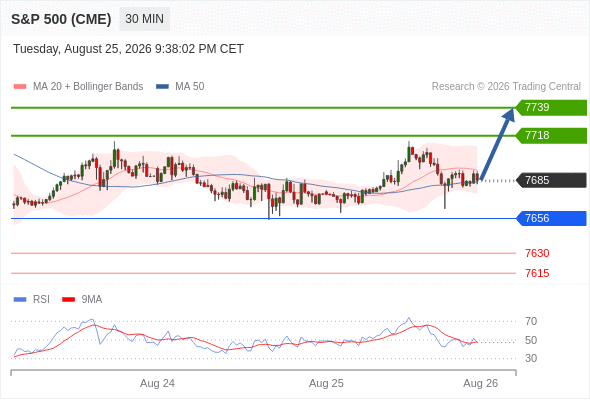Click the blue 7656 pivot price tag
Screen dimensions: 590x400
[551, 218]
